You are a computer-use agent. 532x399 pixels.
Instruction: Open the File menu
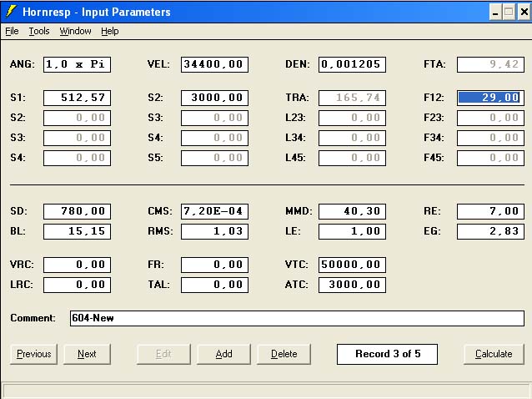point(12,31)
